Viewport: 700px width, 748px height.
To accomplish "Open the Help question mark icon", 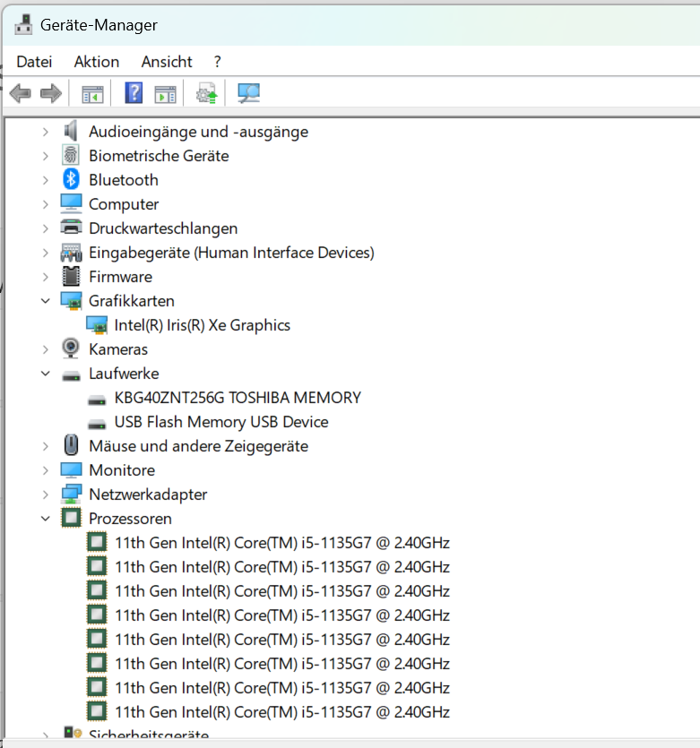I will tap(134, 92).
